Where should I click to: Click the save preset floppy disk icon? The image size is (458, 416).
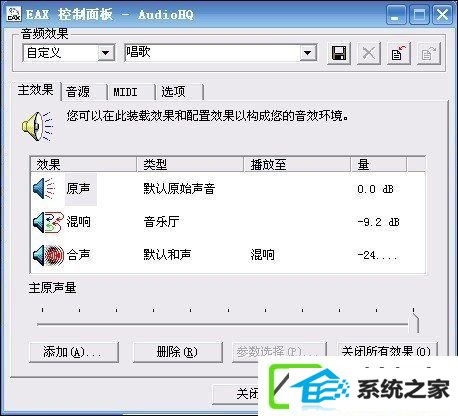coord(339,53)
